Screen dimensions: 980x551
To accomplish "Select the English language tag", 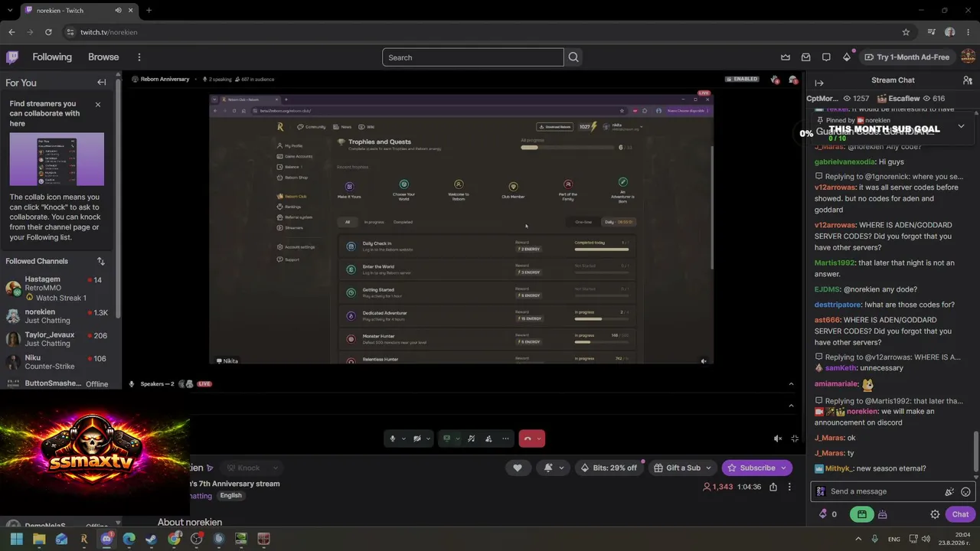I will click(x=230, y=496).
